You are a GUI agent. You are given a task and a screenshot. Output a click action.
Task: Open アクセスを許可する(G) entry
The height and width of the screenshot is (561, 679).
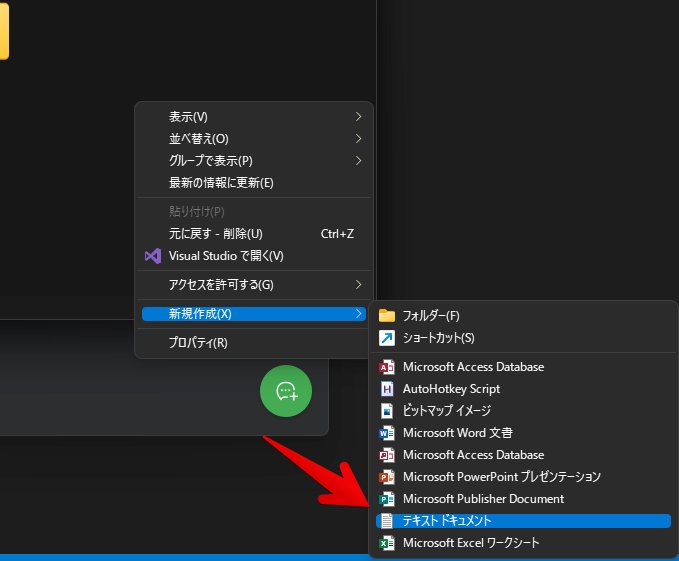click(254, 285)
